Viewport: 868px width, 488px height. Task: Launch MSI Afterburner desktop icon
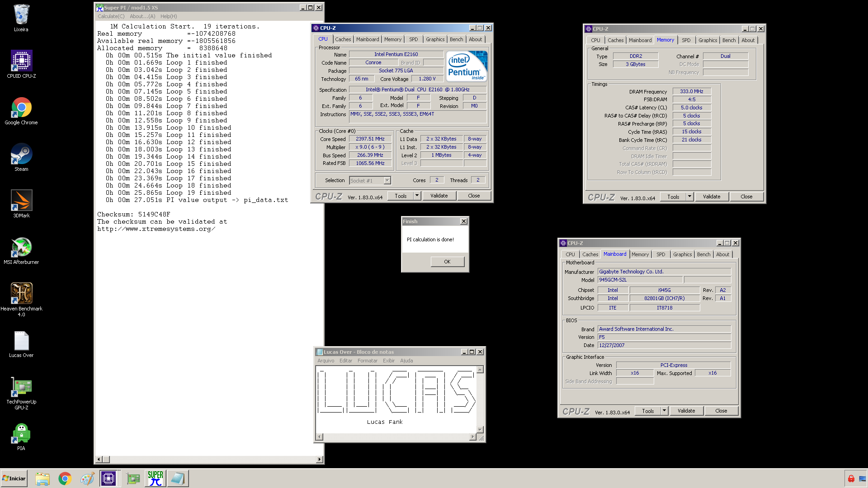pyautogui.click(x=21, y=250)
